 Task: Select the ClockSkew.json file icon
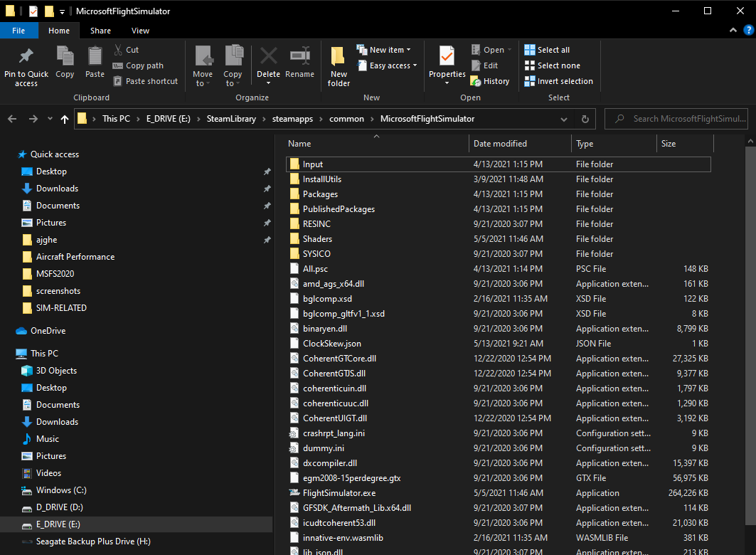click(x=294, y=344)
